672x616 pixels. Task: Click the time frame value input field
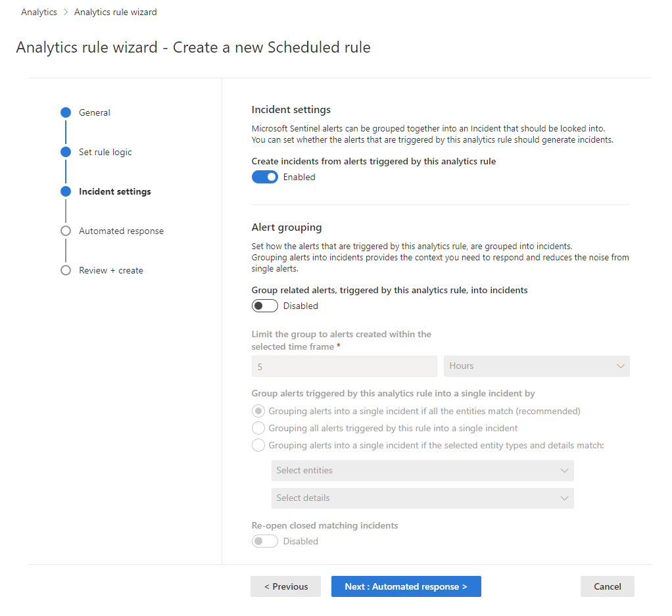(344, 366)
